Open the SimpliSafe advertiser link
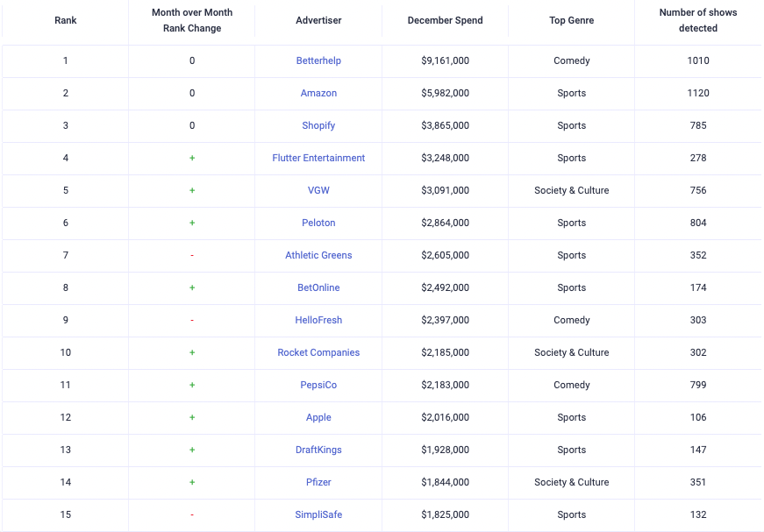 coord(318,514)
